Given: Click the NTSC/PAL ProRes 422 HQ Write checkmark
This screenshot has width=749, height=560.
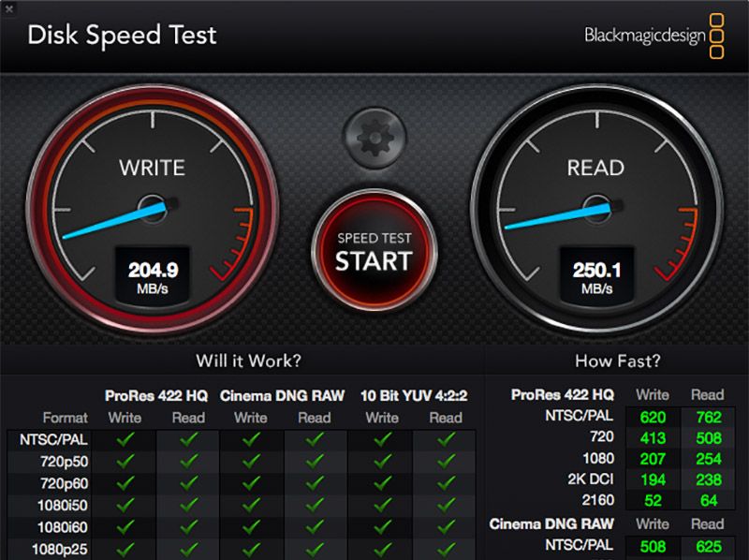Looking at the screenshot, I should (x=125, y=438).
